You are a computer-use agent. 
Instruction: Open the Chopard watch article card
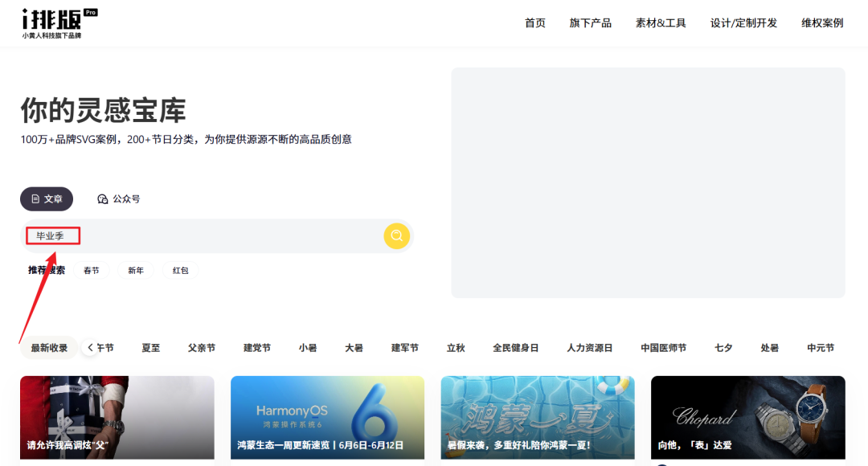[748, 417]
